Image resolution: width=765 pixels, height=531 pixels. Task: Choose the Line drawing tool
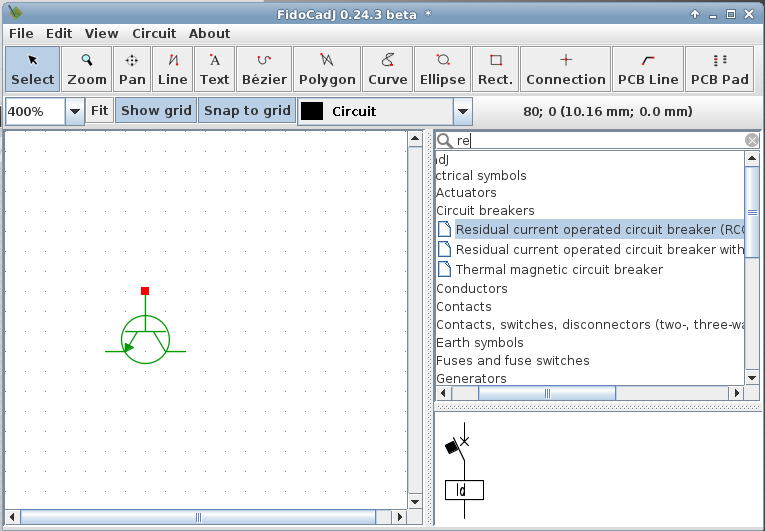coord(173,69)
